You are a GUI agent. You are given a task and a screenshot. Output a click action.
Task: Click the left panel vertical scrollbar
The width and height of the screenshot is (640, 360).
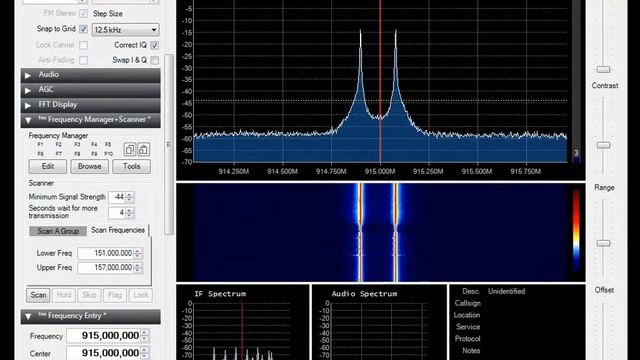pyautogui.click(x=169, y=145)
